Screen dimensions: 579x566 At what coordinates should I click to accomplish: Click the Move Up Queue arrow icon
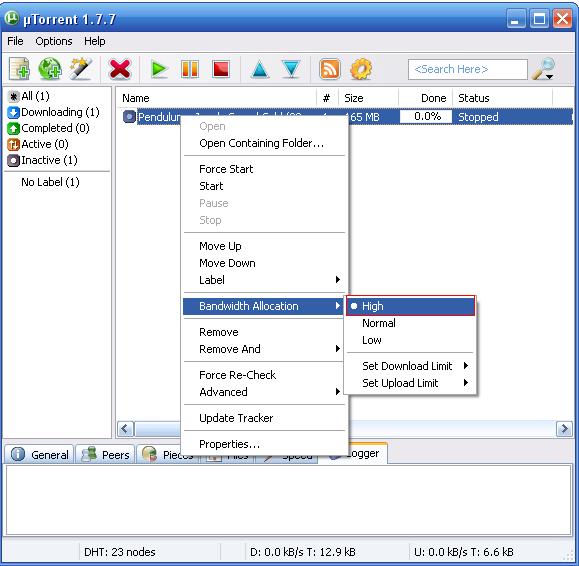point(260,69)
